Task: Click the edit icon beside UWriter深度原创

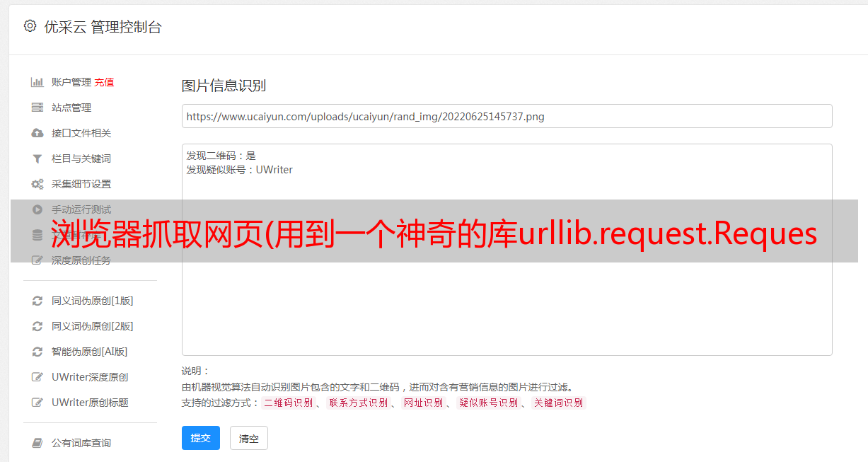Action: pyautogui.click(x=37, y=377)
